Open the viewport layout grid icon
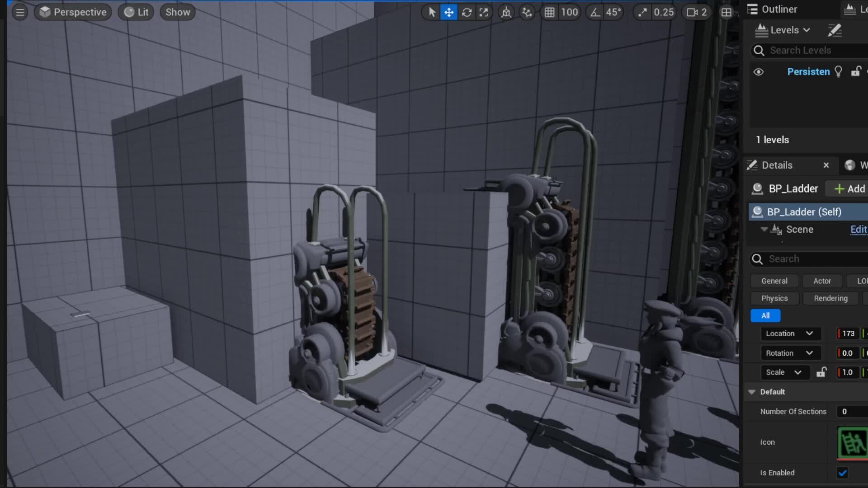 coord(726,12)
